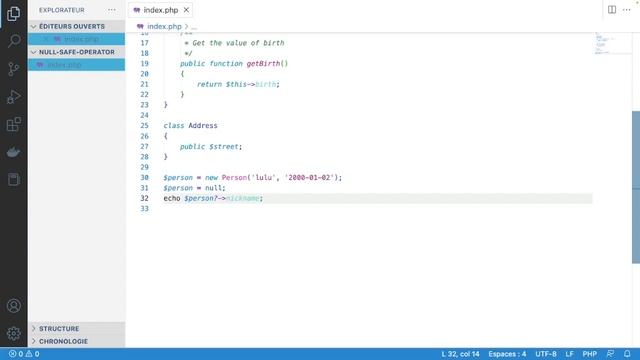The image size is (640, 360).
Task: Click the code minimap
Action: coord(612,43)
